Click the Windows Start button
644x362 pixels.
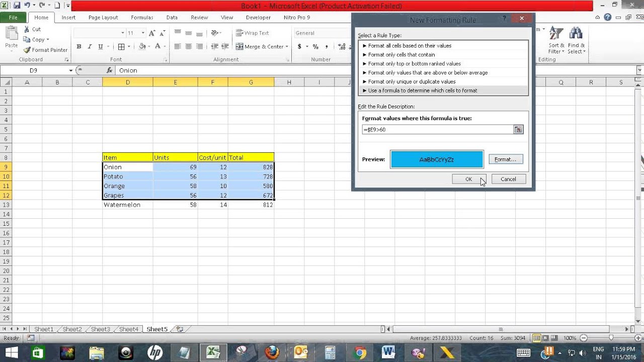pos(10,352)
